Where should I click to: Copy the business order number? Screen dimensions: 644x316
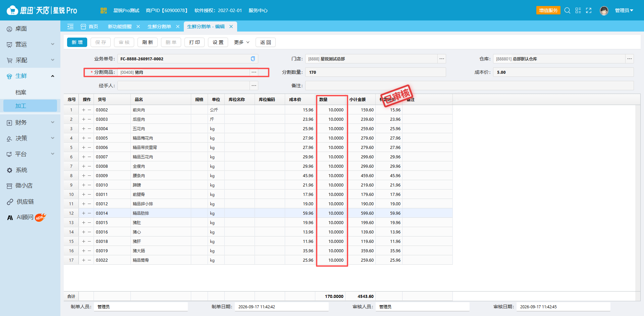(253, 59)
